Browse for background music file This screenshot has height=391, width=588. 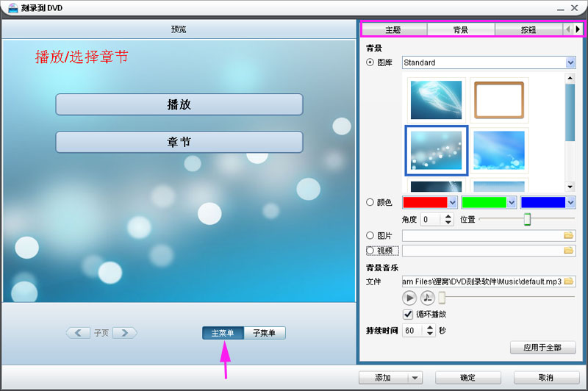point(568,281)
